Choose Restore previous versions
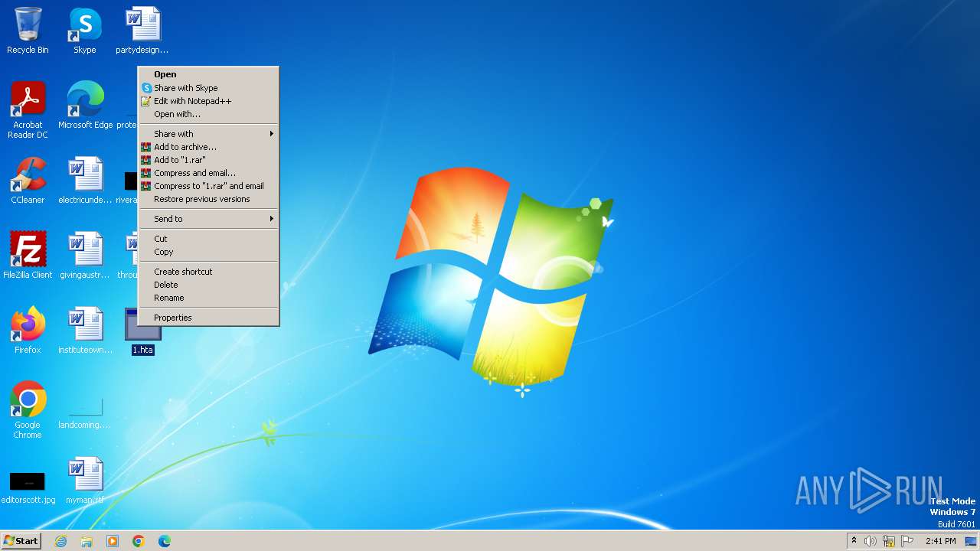 coord(208,199)
